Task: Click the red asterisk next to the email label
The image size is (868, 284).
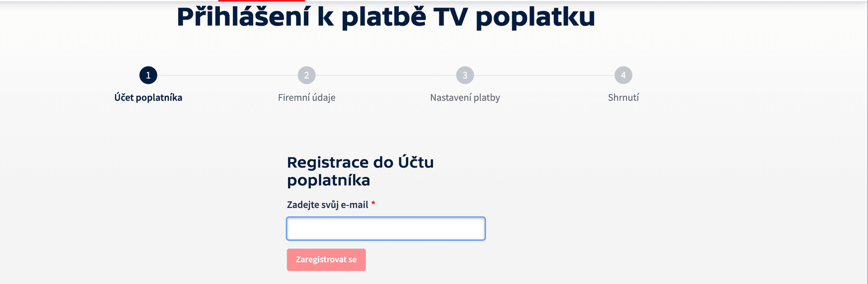Action: tap(373, 204)
